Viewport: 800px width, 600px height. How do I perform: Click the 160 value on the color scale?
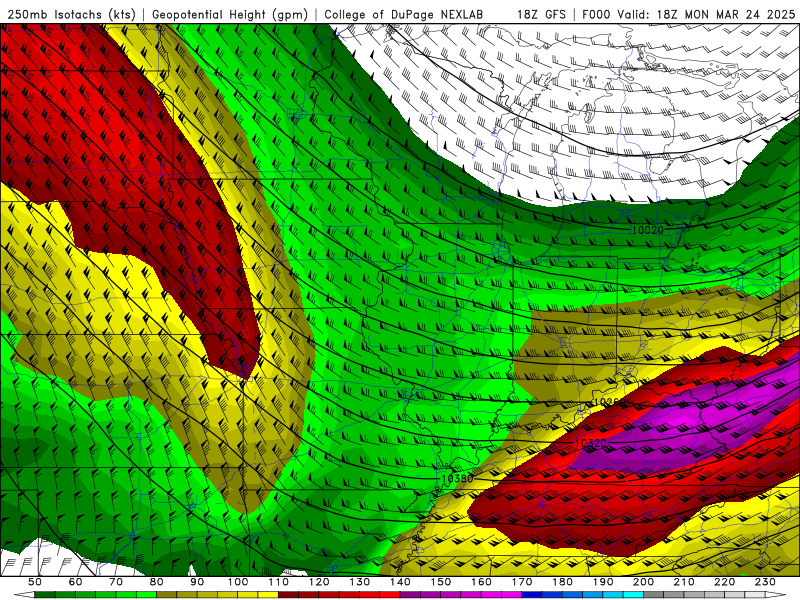(x=482, y=582)
